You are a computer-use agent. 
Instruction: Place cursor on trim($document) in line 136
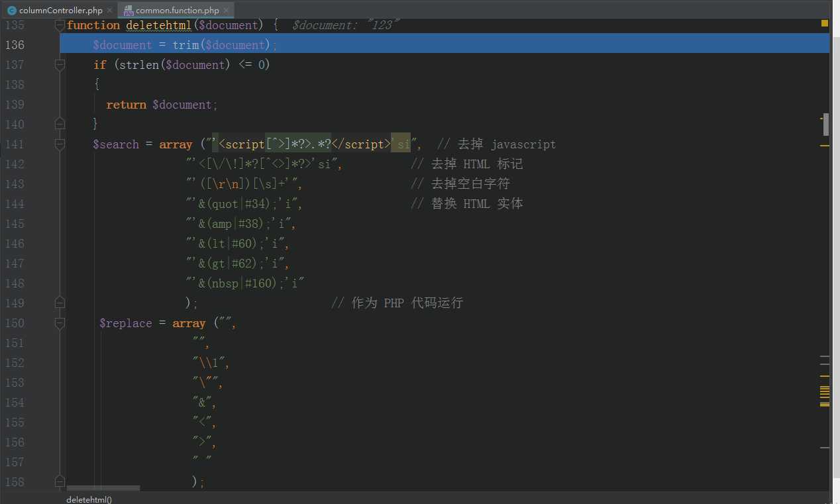[222, 45]
